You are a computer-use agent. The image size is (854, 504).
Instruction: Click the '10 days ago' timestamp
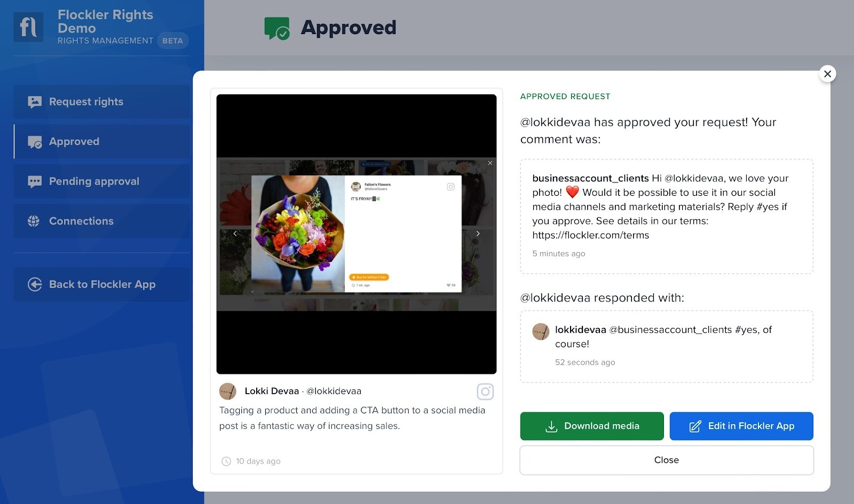click(258, 461)
